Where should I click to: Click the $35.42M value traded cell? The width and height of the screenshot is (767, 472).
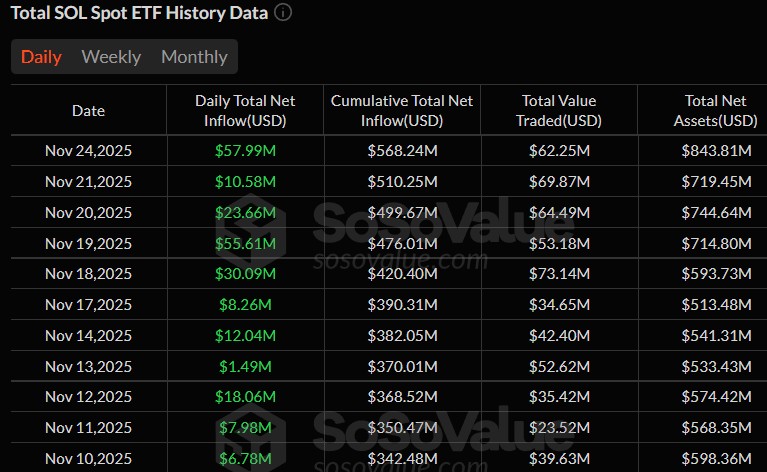[559, 397]
